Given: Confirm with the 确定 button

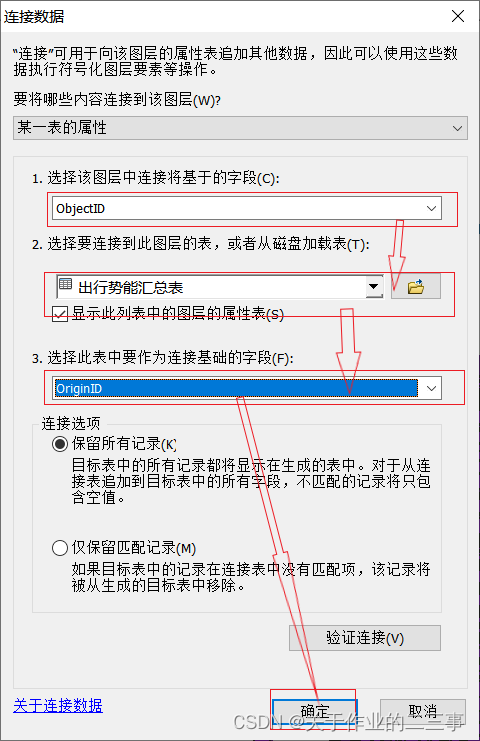Looking at the screenshot, I should click(x=314, y=711).
